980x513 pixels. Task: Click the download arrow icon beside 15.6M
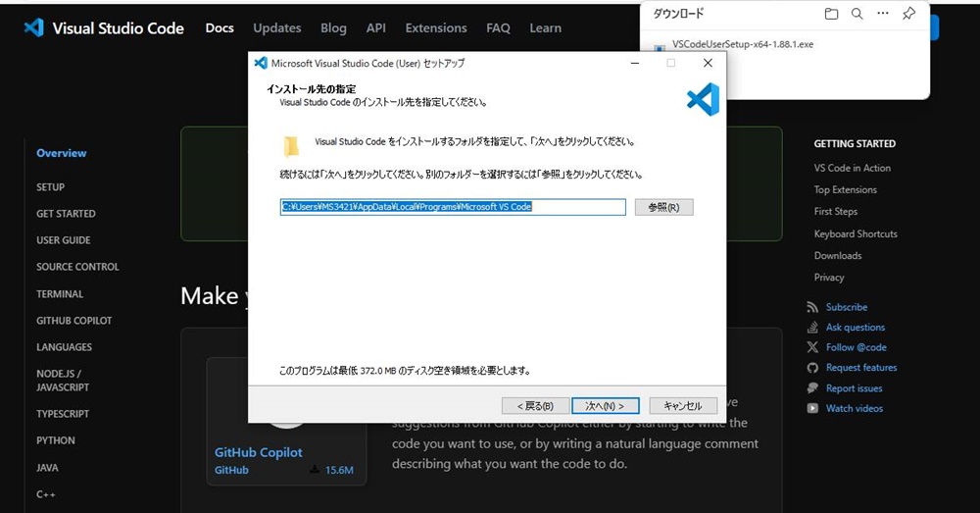pyautogui.click(x=315, y=469)
